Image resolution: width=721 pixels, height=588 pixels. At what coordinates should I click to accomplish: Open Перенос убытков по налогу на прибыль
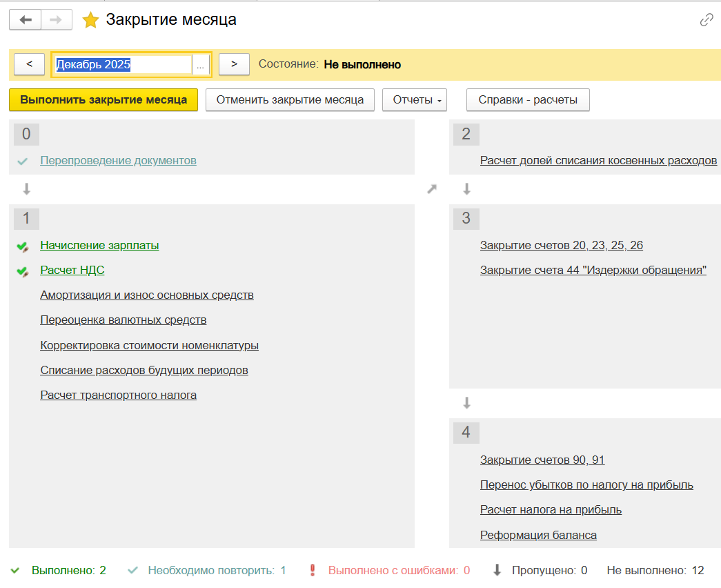pyautogui.click(x=586, y=484)
